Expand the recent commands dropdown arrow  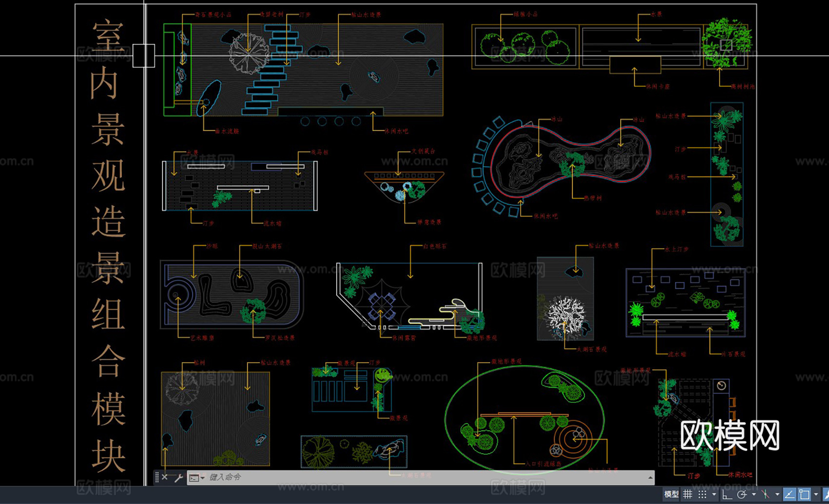pyautogui.click(x=203, y=478)
